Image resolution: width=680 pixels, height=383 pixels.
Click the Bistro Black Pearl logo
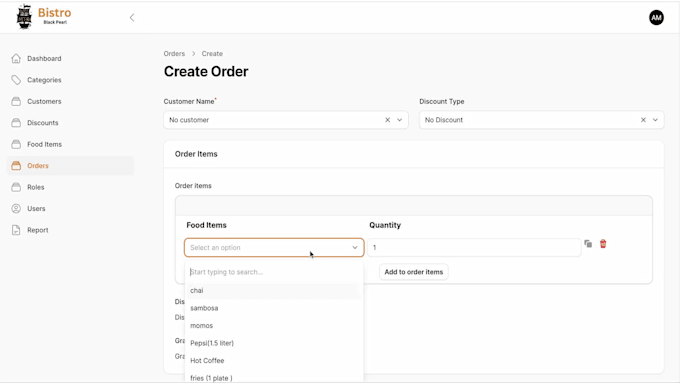(43, 17)
